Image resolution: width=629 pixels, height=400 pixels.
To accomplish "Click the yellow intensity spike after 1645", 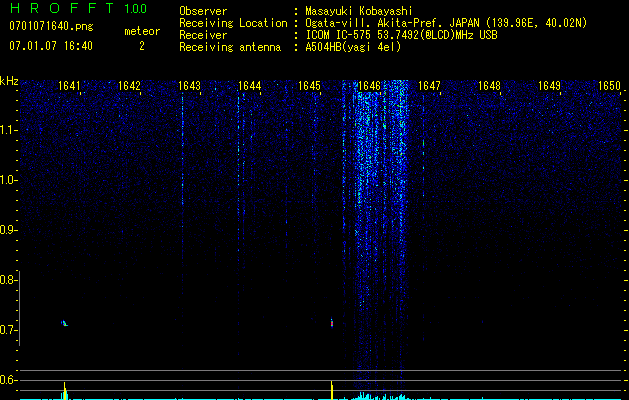I will coord(332,390).
